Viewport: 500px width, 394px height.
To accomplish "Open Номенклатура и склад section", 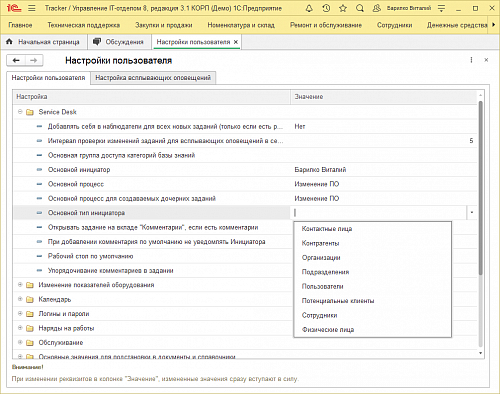I will [x=241, y=25].
